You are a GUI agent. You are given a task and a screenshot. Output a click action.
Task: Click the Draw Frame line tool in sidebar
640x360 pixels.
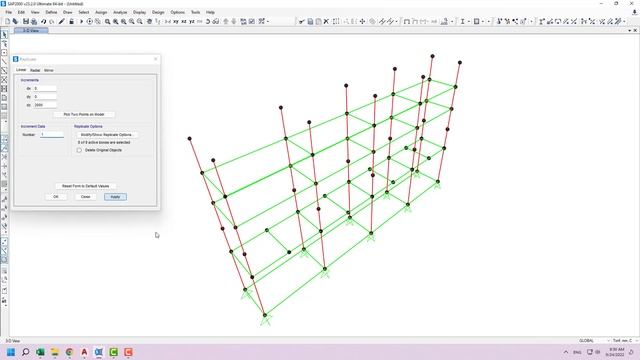pos(4,62)
